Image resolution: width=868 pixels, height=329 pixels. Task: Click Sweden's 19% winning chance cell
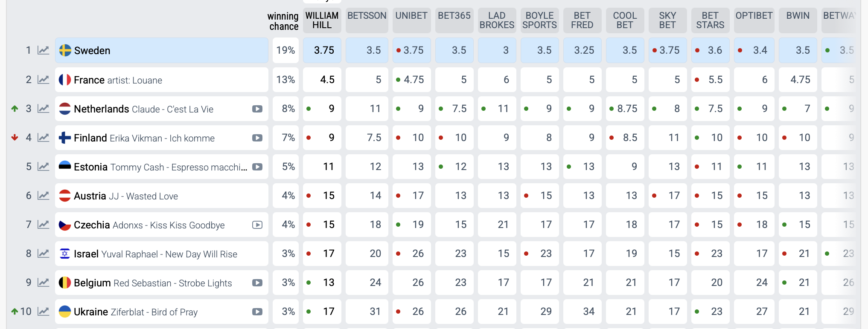point(285,50)
